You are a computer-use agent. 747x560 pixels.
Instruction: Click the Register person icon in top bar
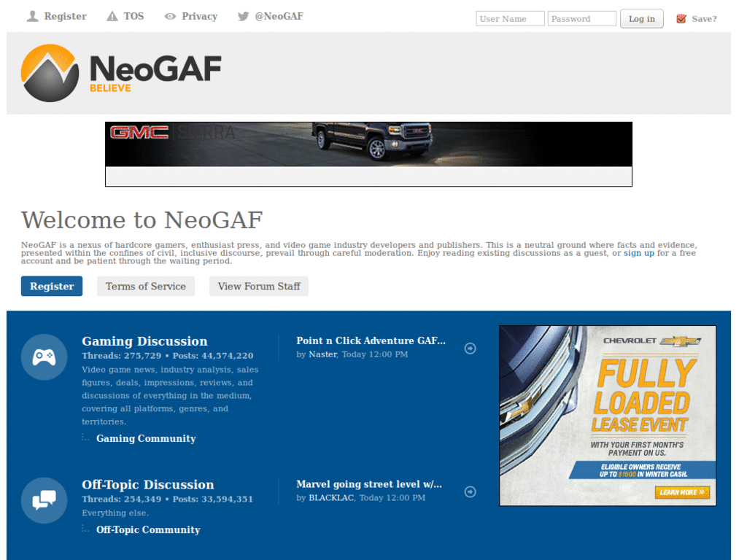pyautogui.click(x=32, y=17)
